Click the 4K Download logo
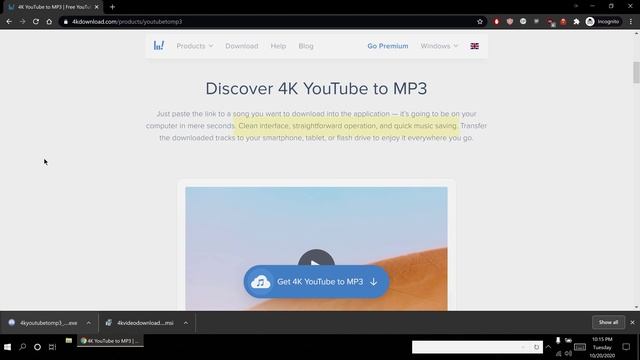Image resolution: width=640 pixels, height=360 pixels. click(x=159, y=46)
